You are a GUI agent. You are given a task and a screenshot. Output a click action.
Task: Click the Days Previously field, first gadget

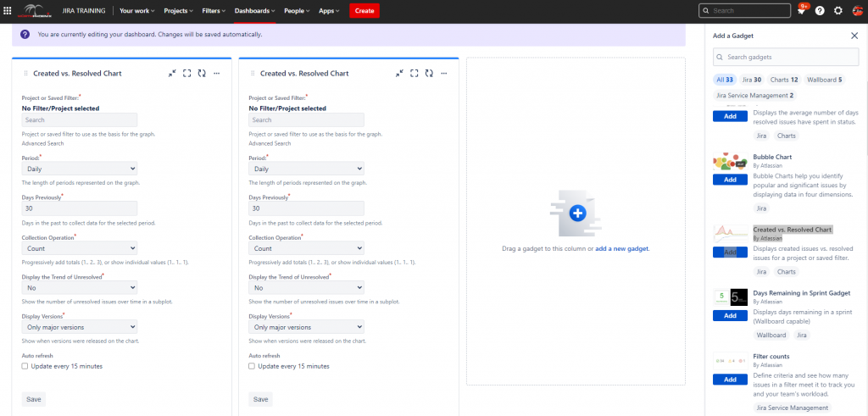click(x=80, y=208)
